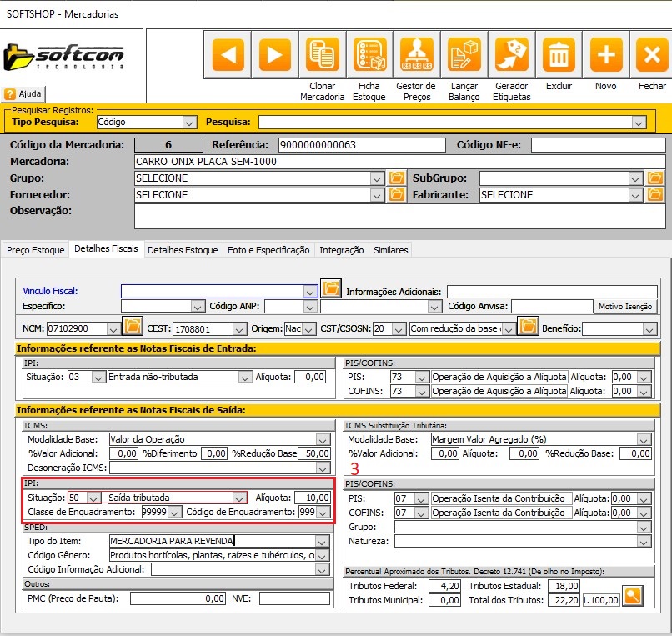Click the Lançar Balanço icon

[464, 56]
